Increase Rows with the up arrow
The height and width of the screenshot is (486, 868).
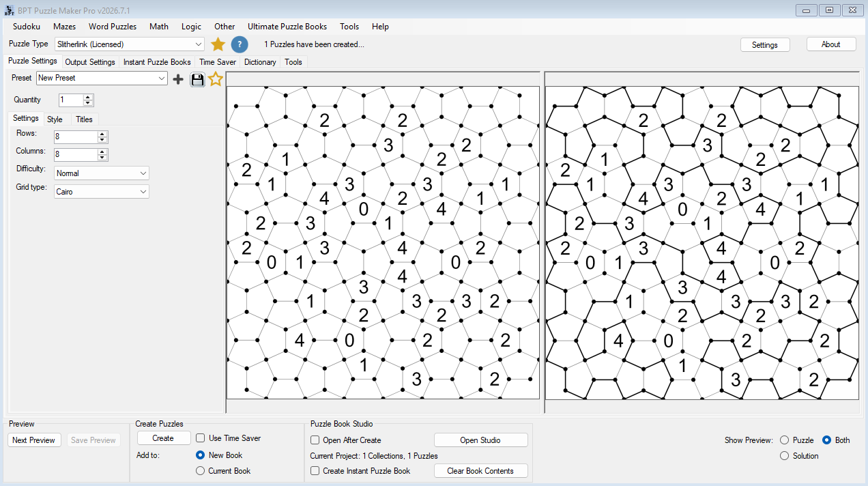102,134
